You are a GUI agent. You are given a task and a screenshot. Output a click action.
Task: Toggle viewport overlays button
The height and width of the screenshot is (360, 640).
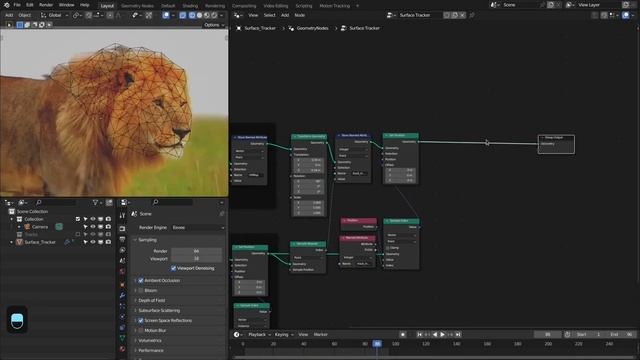tap(166, 15)
